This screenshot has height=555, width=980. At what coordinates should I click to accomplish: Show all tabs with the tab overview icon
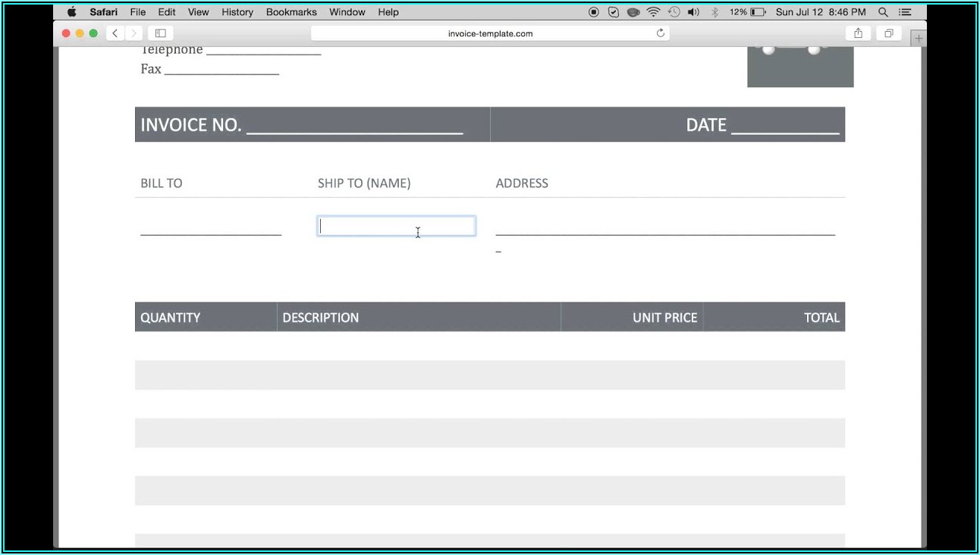click(887, 33)
